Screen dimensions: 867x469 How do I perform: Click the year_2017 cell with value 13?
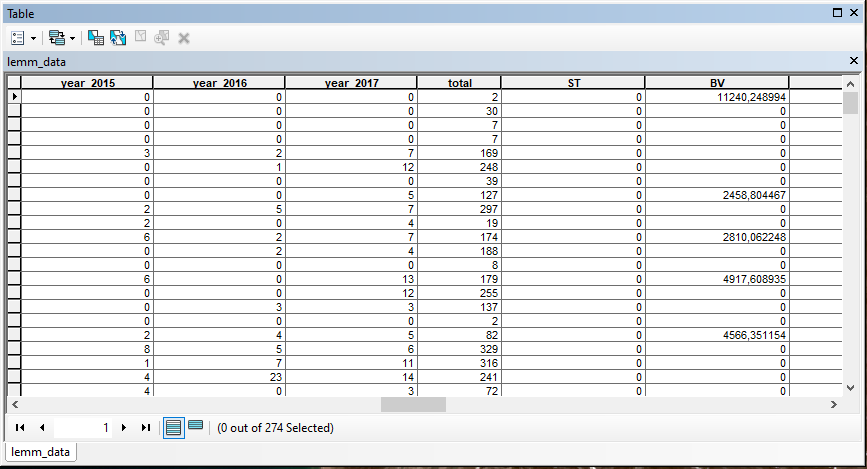coord(351,279)
